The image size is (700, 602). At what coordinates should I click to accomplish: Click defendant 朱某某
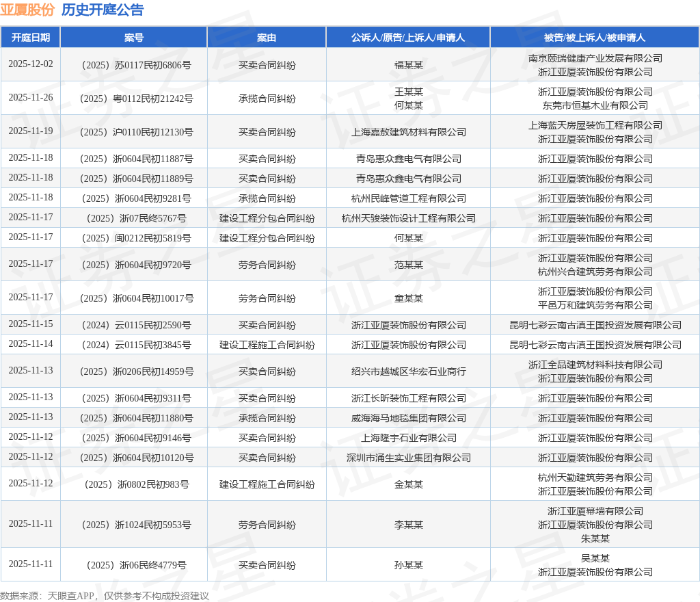[595, 539]
